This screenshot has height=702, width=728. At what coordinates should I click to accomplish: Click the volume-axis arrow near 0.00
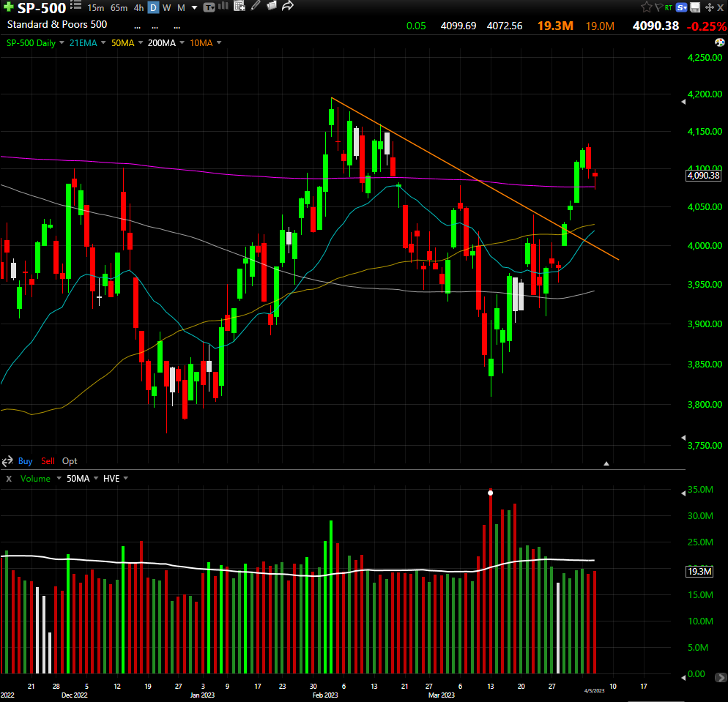pos(683,678)
